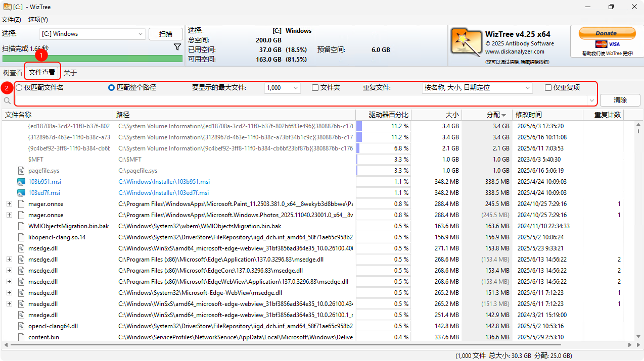644x361 pixels.
Task: Click the 103b951.msi installer file icon
Action: point(21,182)
